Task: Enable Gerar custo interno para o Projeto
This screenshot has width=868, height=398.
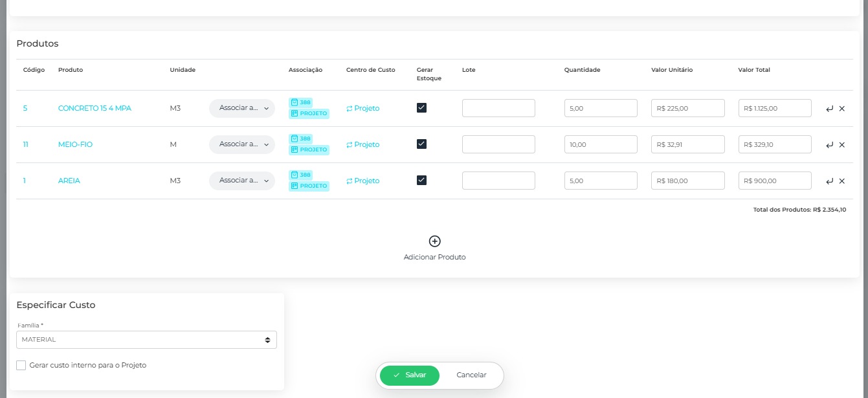Action: coord(21,365)
